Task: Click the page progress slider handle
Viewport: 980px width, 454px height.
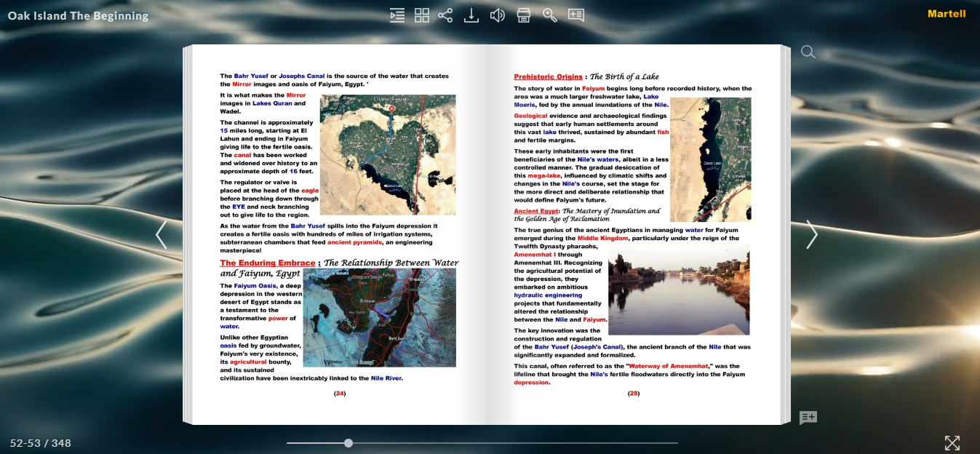Action: pyautogui.click(x=348, y=442)
